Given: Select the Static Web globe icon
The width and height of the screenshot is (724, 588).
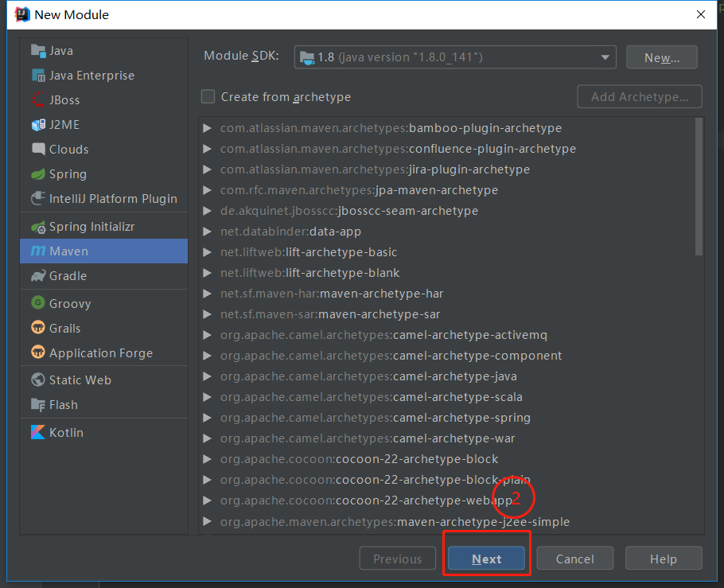Looking at the screenshot, I should click(38, 380).
